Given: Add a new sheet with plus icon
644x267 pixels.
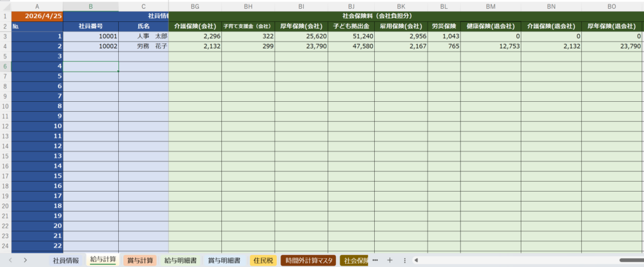Looking at the screenshot, I should pyautogui.click(x=390, y=260).
